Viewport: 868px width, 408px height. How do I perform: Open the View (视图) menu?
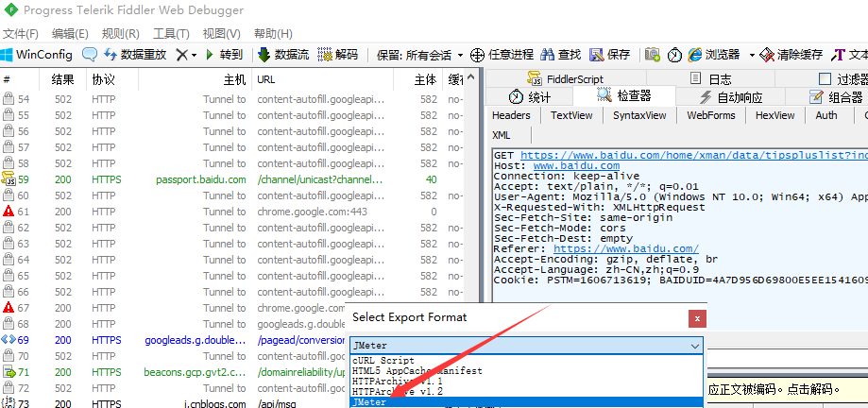coord(221,33)
